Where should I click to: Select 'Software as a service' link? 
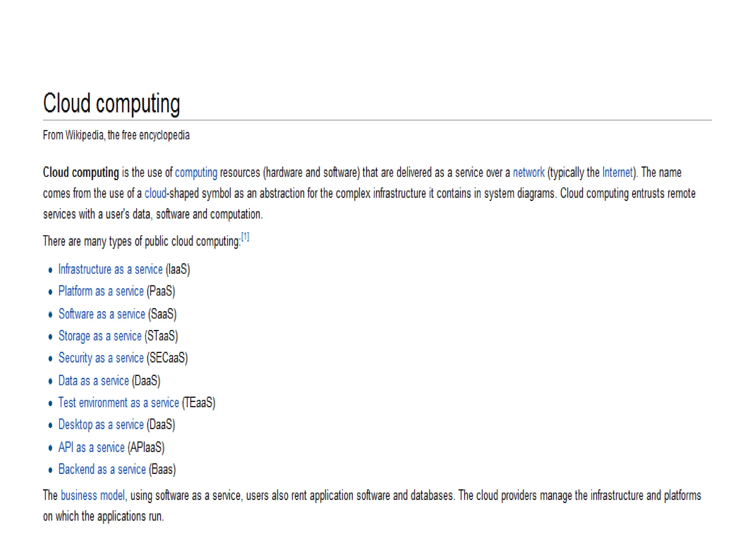pos(101,314)
